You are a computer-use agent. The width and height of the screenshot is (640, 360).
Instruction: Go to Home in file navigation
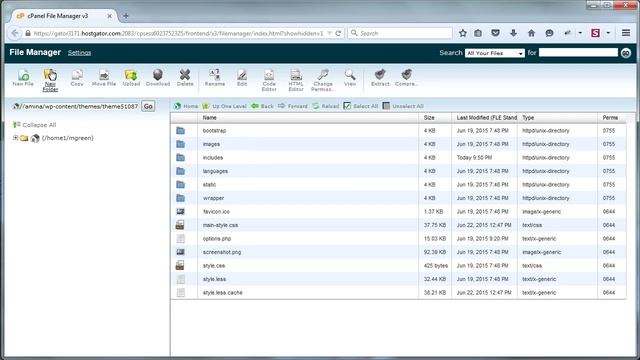pyautogui.click(x=186, y=106)
